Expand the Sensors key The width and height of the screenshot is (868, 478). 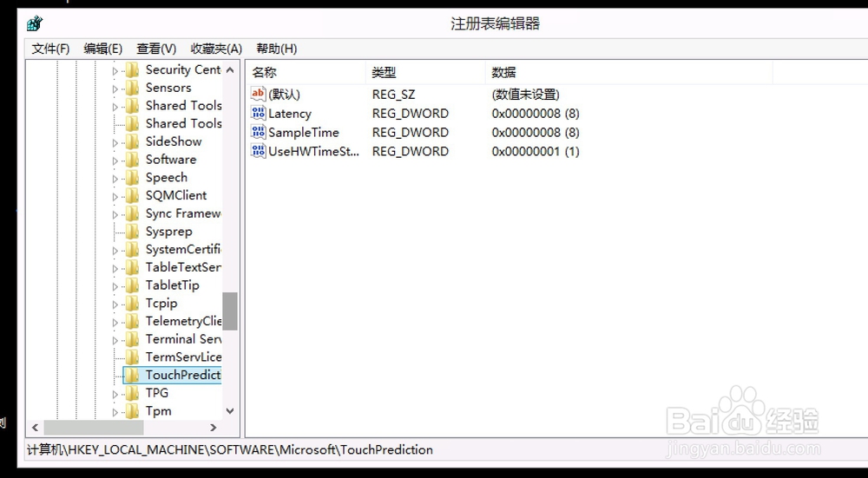(x=115, y=88)
